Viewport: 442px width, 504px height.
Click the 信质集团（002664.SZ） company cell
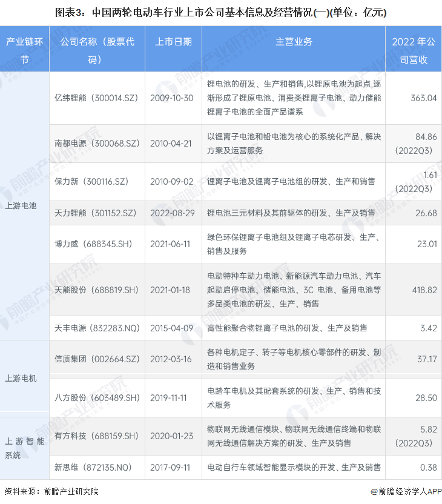[96, 359]
